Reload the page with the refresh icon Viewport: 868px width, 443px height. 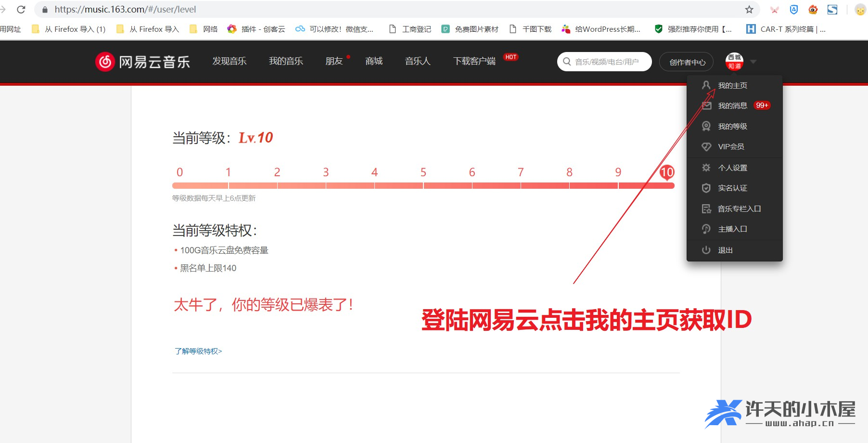[21, 9]
